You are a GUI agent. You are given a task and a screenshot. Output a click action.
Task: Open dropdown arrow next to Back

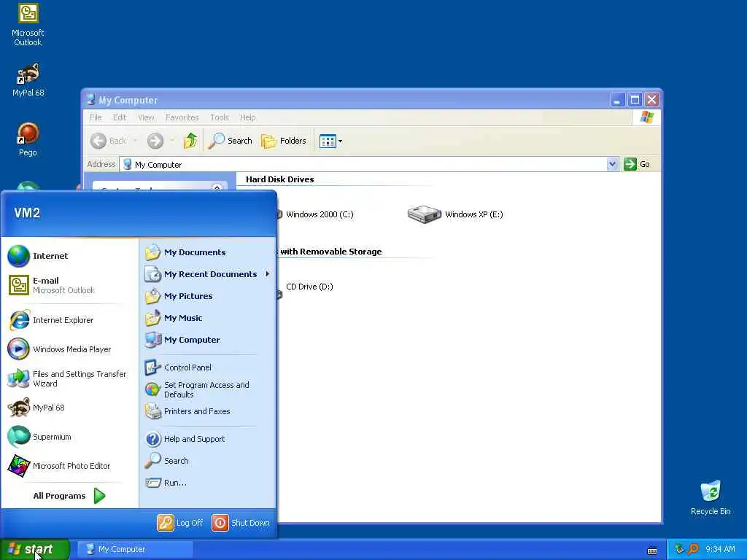pos(135,141)
